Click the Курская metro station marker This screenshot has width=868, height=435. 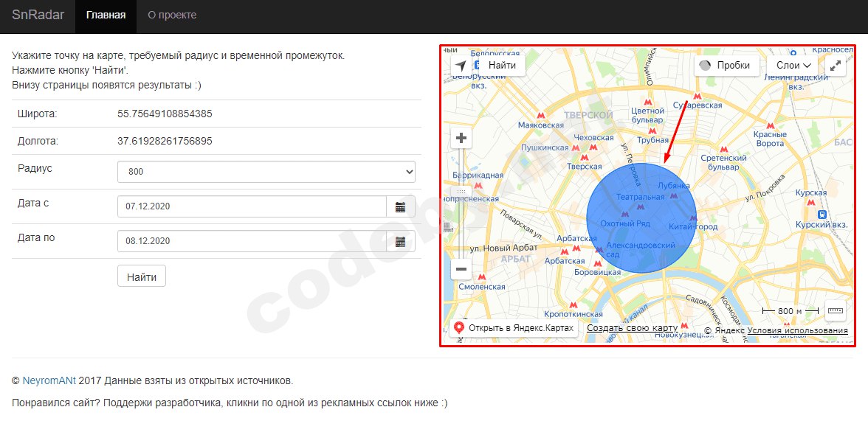[811, 203]
